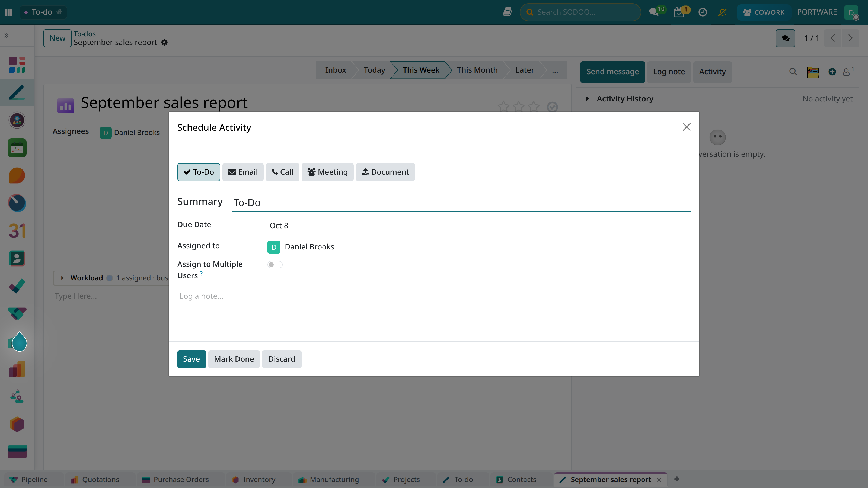Screen dimensions: 868x488
Task: Click the muted notification bell icon
Action: click(x=722, y=12)
